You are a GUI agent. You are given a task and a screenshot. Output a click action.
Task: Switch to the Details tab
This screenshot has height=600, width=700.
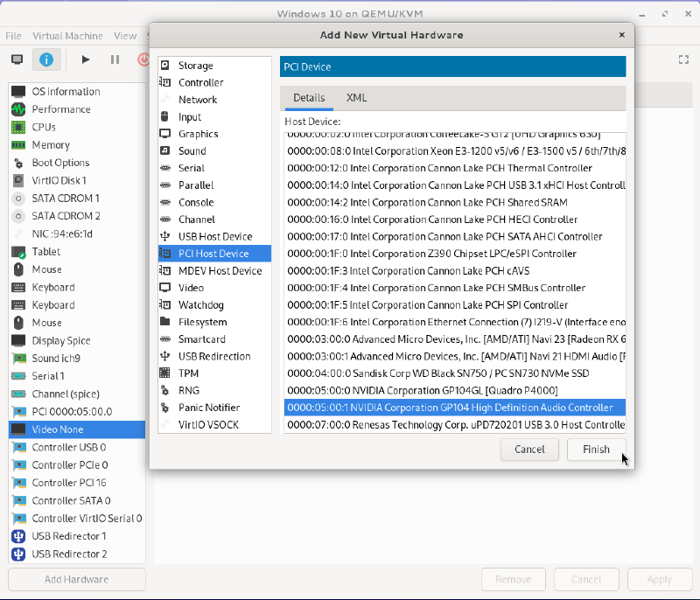[309, 98]
